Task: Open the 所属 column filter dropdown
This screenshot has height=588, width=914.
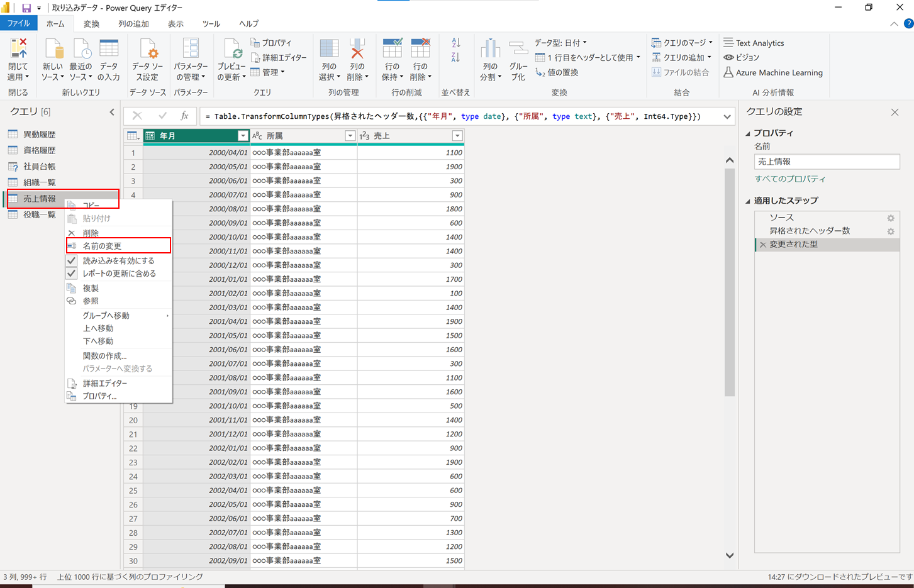Action: coord(350,136)
